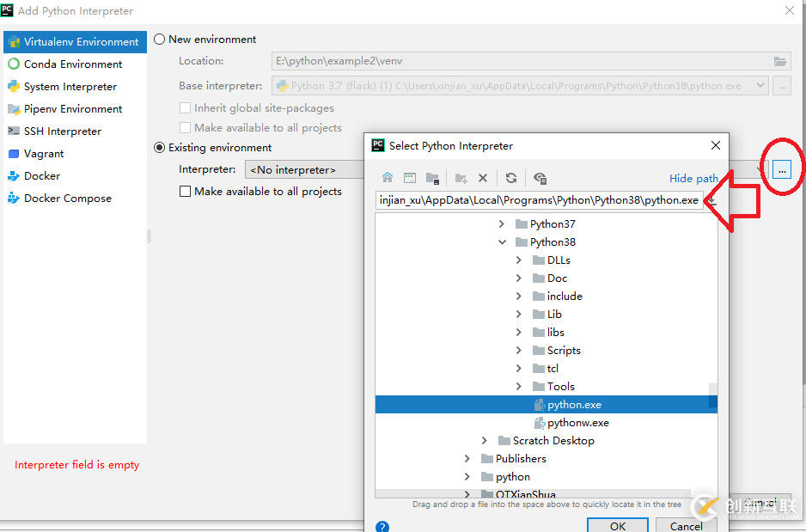Expand the DLLs folder
806x532 pixels.
(519, 260)
